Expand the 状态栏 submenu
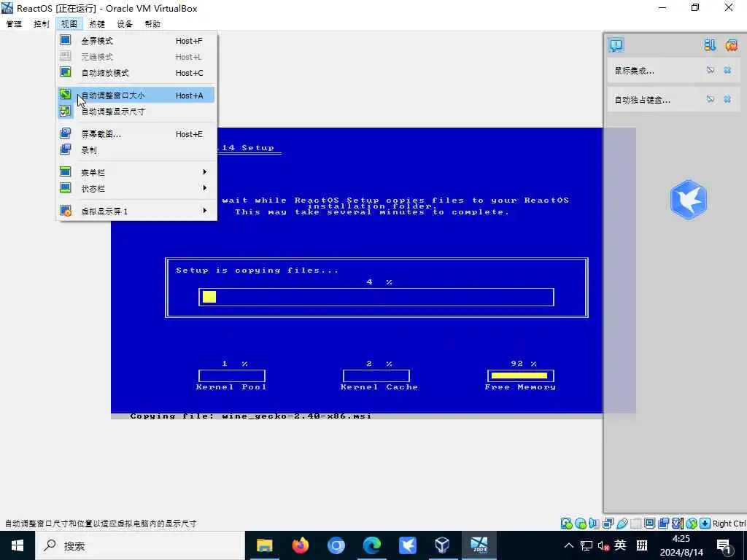Image resolution: width=747 pixels, height=560 pixels. click(x=136, y=189)
